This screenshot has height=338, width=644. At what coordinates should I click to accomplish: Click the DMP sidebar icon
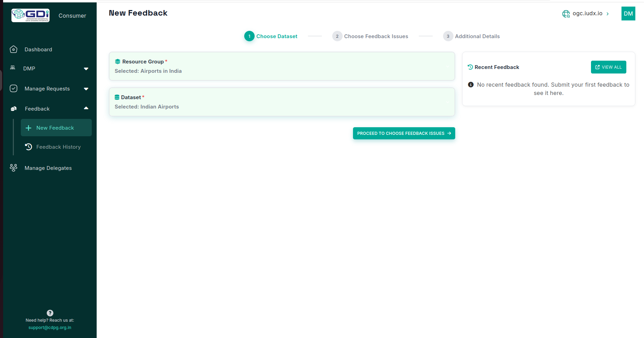pos(13,68)
